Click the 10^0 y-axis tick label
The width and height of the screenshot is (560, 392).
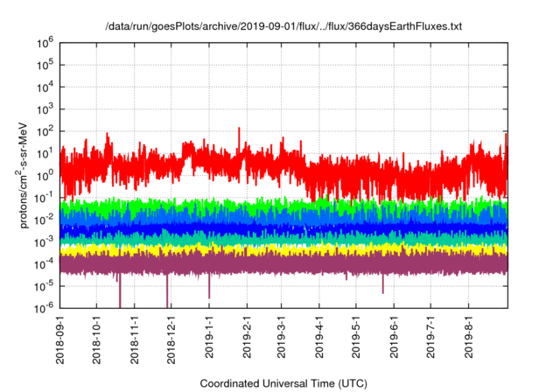(x=45, y=176)
